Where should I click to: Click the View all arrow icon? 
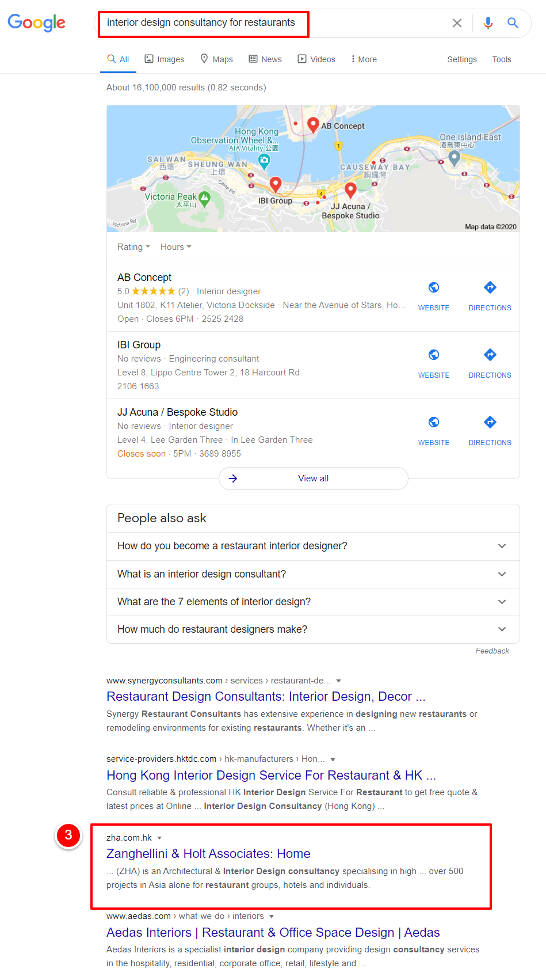pyautogui.click(x=233, y=478)
